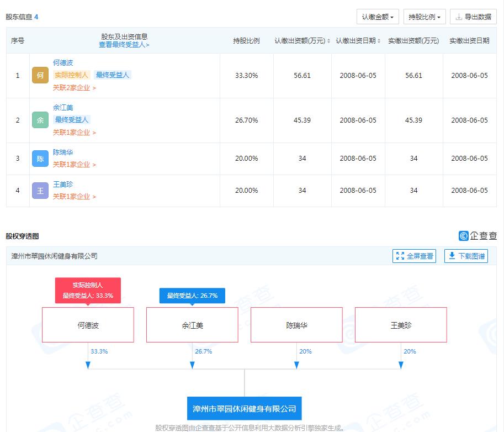Click 陈瑞华's blue avatar icon
504x432 pixels.
pyautogui.click(x=40, y=159)
